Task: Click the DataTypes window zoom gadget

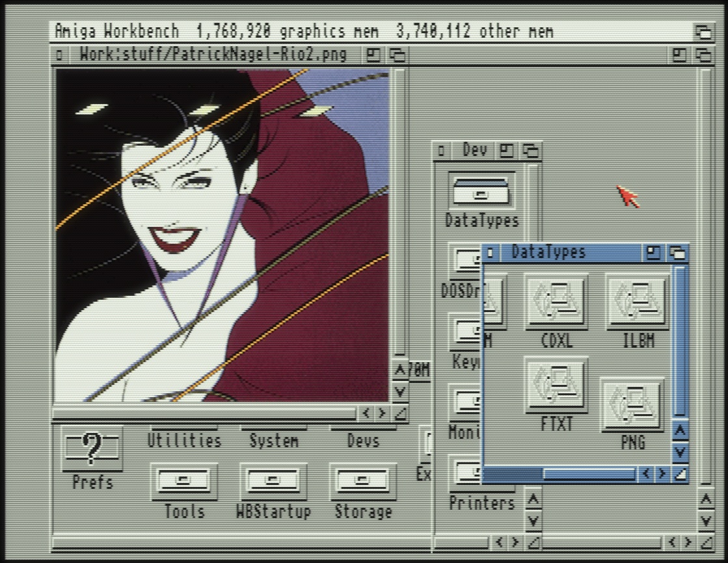Action: coord(653,252)
